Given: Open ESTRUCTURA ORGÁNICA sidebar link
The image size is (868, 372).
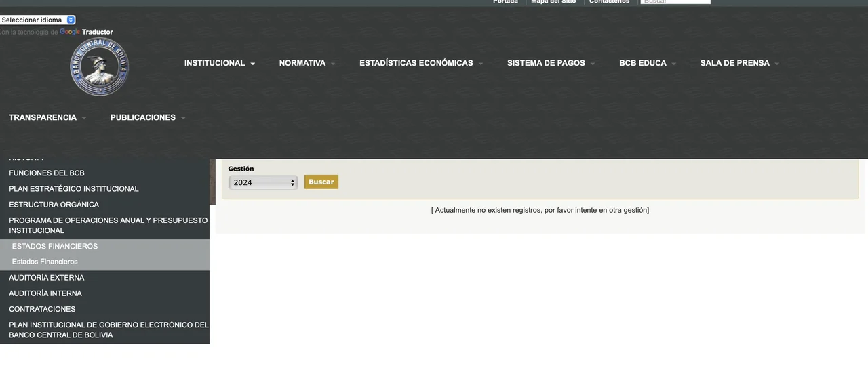Looking at the screenshot, I should (54, 205).
